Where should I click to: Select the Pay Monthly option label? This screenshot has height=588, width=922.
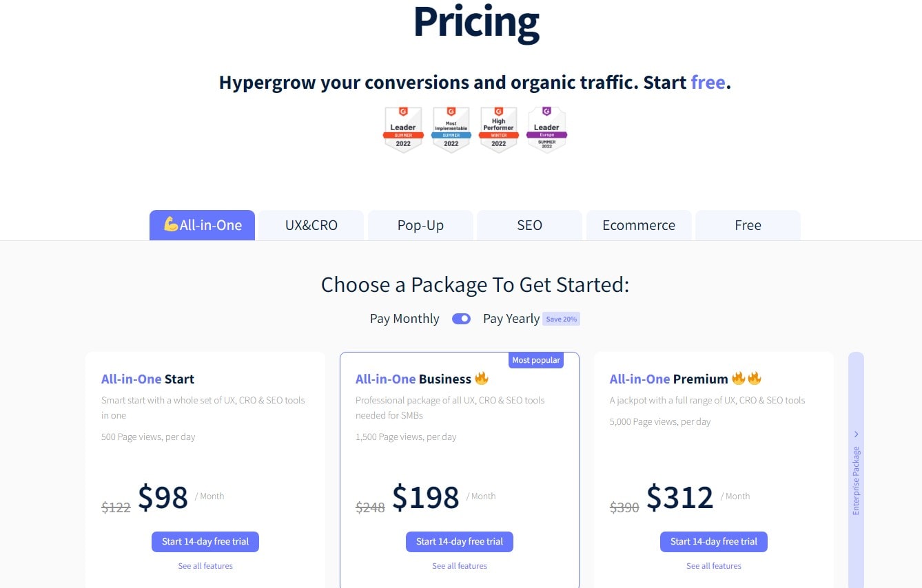(404, 319)
